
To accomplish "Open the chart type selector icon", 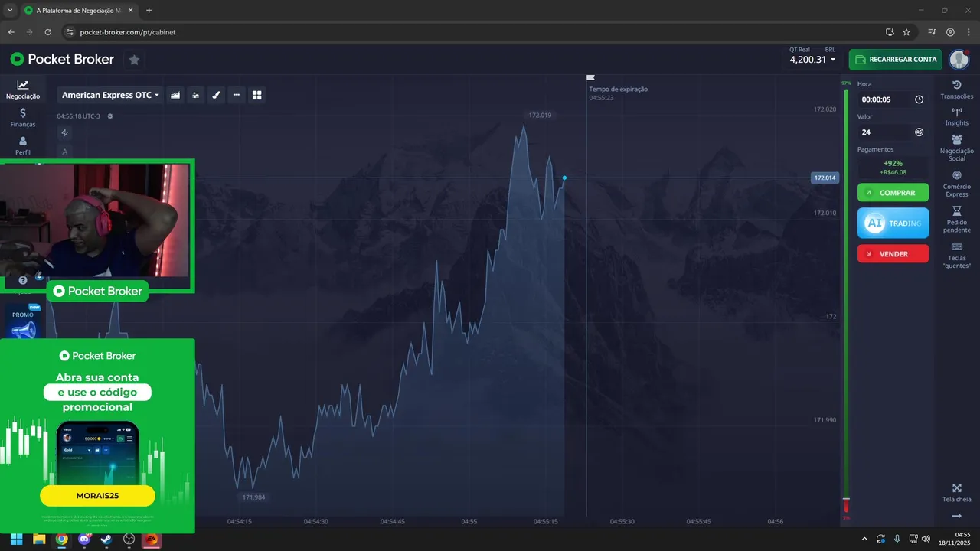I will tap(175, 95).
